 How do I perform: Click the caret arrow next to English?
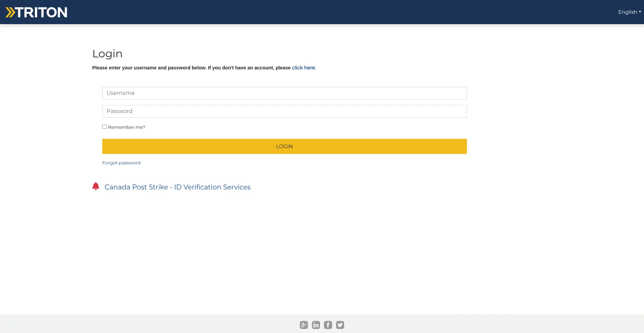[640, 12]
